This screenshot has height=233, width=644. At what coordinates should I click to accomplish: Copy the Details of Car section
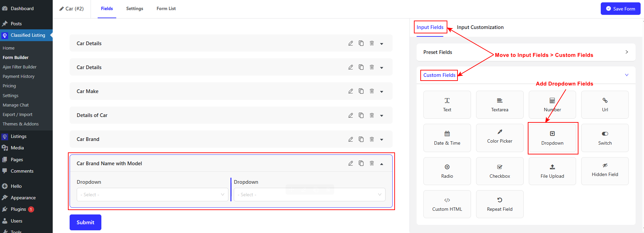click(361, 115)
